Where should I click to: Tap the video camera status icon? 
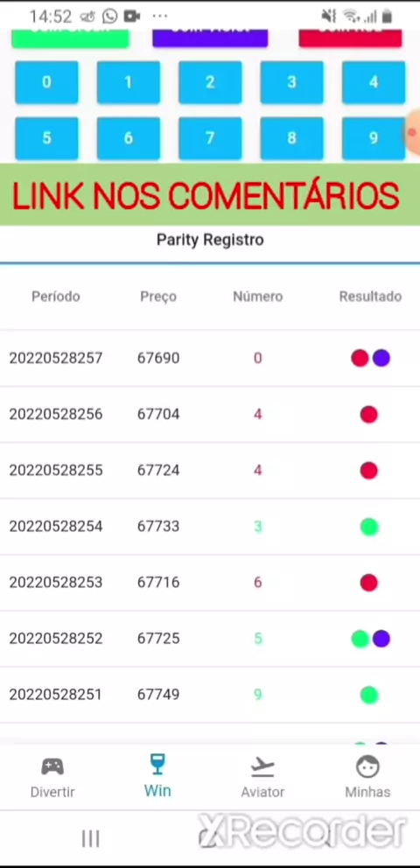coord(132,16)
